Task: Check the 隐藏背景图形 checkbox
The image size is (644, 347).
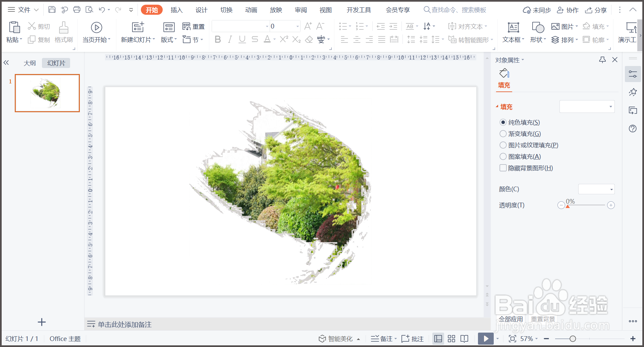Action: tap(503, 168)
